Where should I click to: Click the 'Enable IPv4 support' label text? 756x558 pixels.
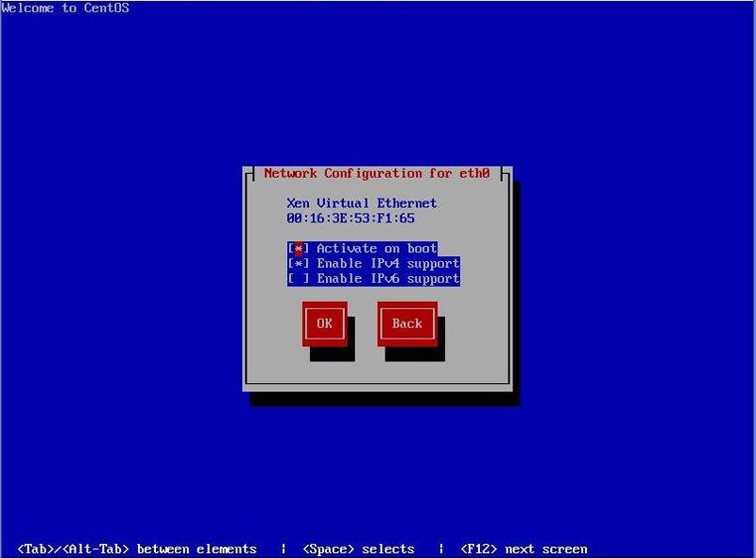tap(388, 264)
